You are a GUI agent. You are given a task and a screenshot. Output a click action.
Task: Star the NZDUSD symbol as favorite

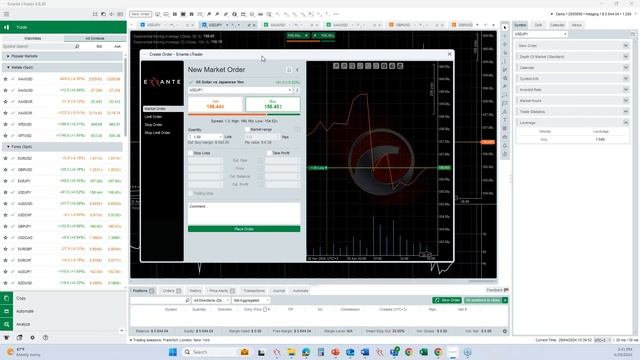click(5, 283)
